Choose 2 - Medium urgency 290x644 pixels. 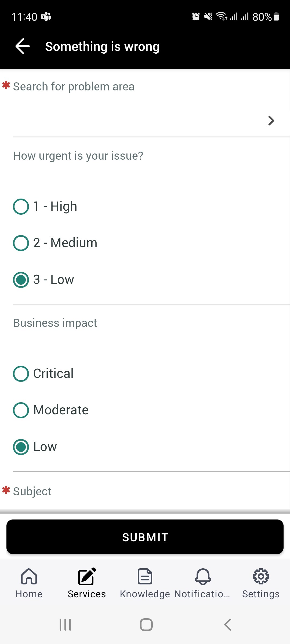(21, 243)
